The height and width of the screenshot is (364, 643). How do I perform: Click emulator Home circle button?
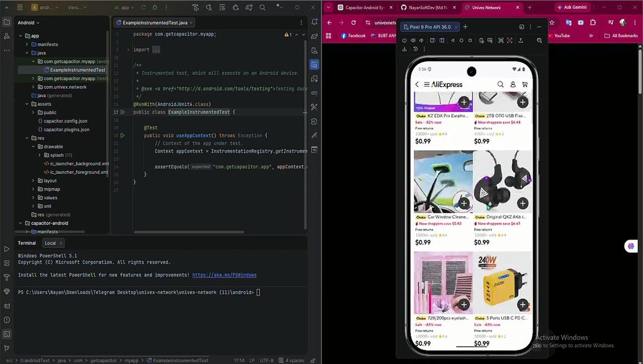point(461,40)
